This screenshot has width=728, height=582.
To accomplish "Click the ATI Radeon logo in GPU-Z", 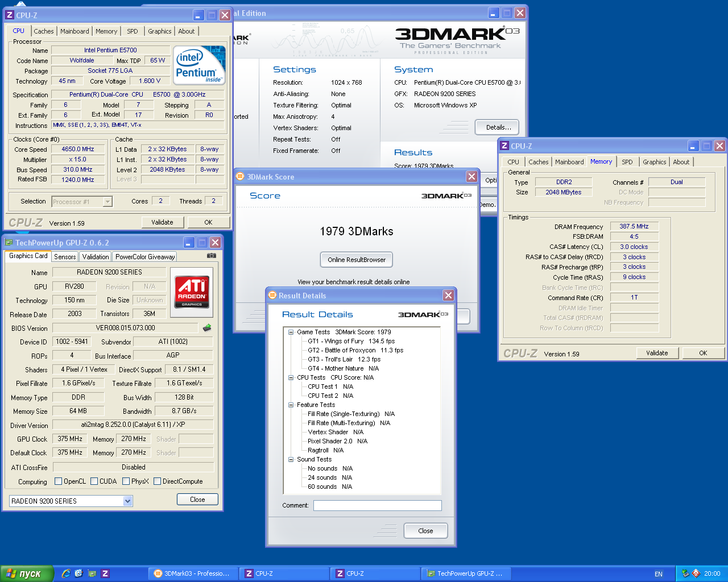I will pos(192,292).
